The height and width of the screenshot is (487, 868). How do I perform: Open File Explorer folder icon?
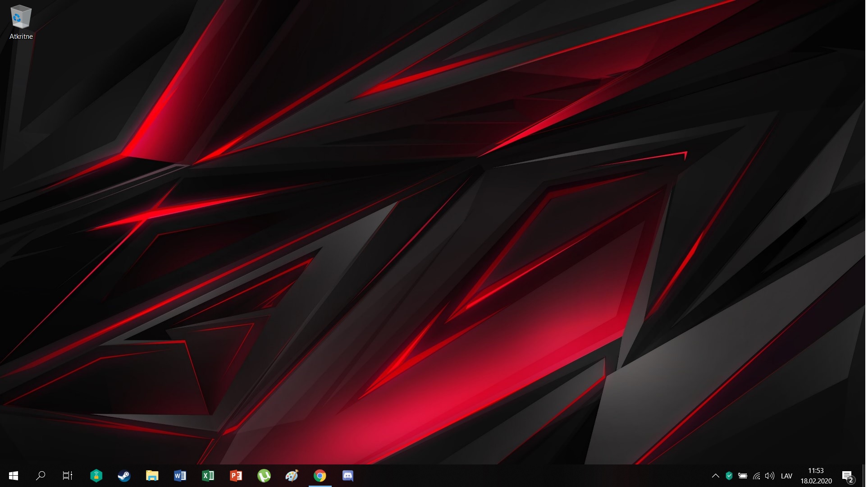click(152, 476)
